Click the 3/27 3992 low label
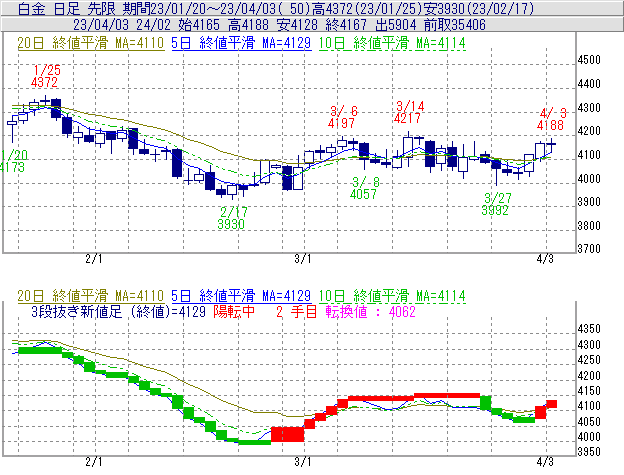This screenshot has height=475, width=624. [496, 204]
